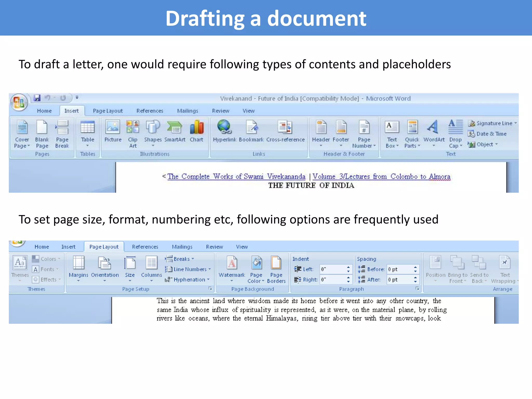Insert a SmartArt graphic

tap(175, 131)
